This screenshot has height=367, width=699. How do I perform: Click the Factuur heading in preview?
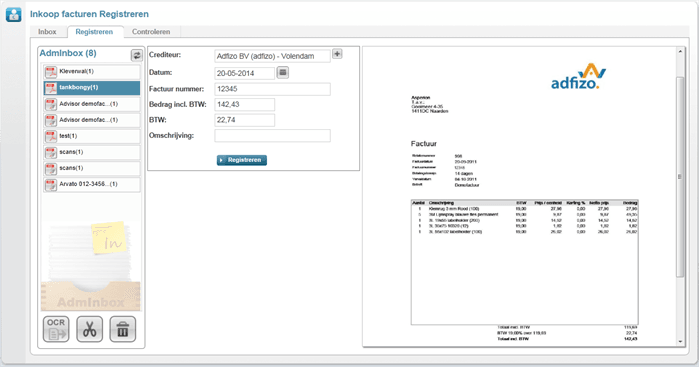point(424,144)
